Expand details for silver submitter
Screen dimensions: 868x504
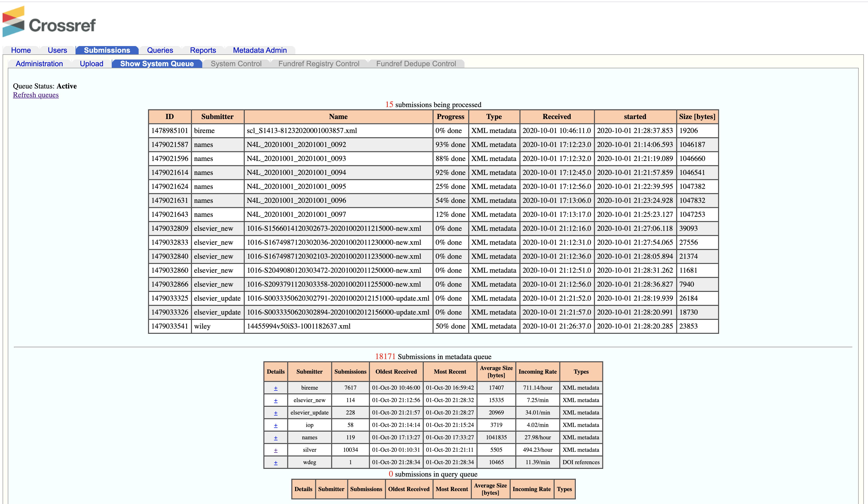pos(275,450)
